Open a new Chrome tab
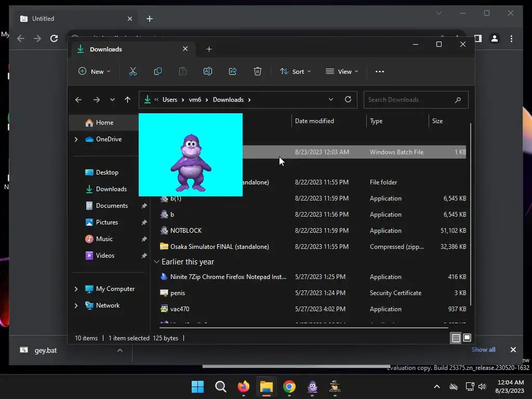This screenshot has width=532, height=399. [x=150, y=19]
